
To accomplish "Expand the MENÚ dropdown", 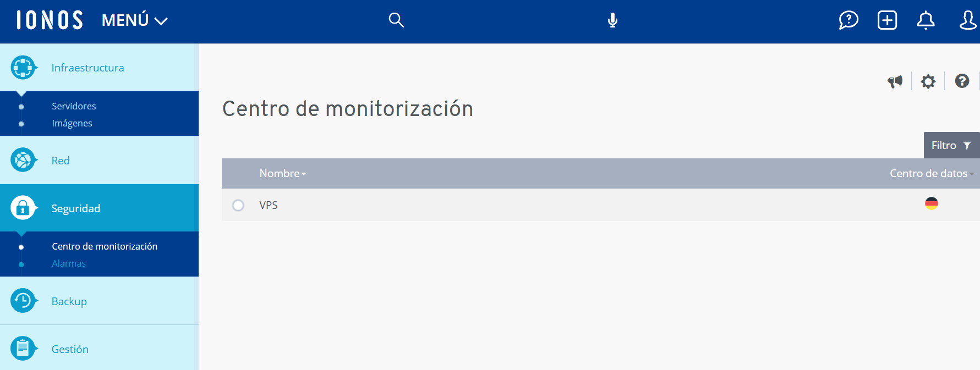I will click(134, 20).
